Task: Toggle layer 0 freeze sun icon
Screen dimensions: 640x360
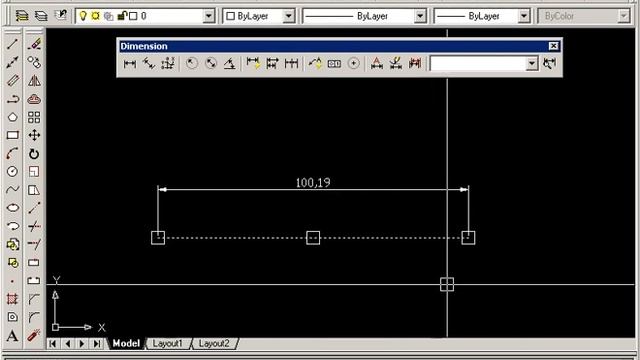Action: tap(96, 16)
